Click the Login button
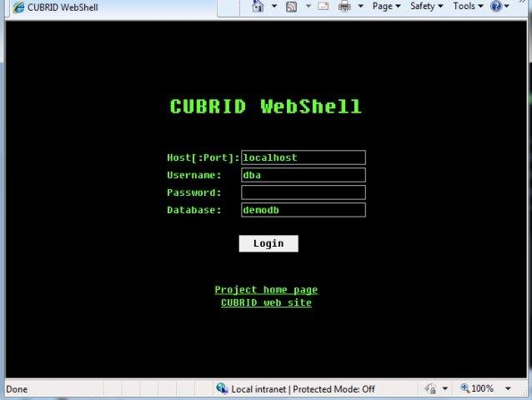The height and width of the screenshot is (400, 532). (x=269, y=243)
